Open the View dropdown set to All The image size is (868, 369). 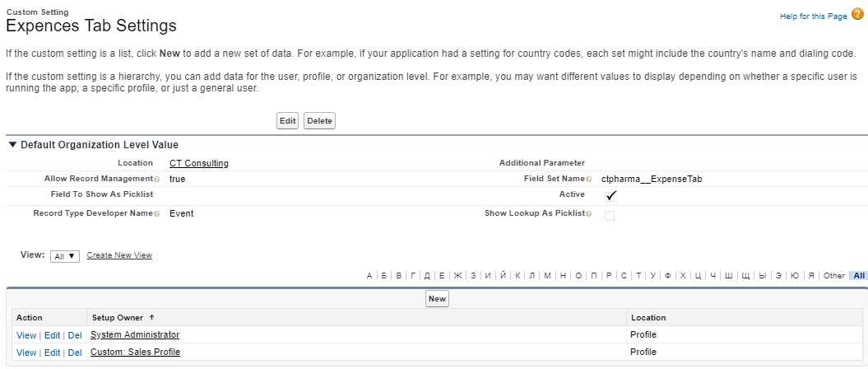tap(65, 256)
